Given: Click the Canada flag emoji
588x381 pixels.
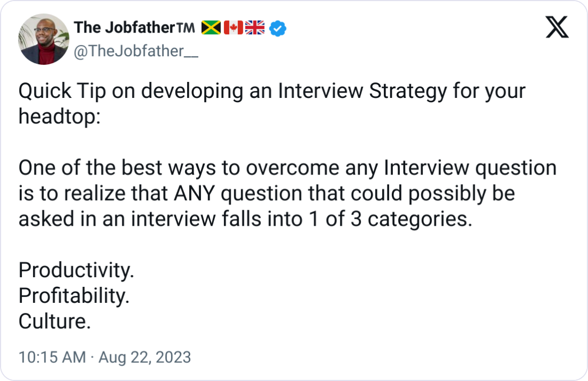Looking at the screenshot, I should point(233,27).
